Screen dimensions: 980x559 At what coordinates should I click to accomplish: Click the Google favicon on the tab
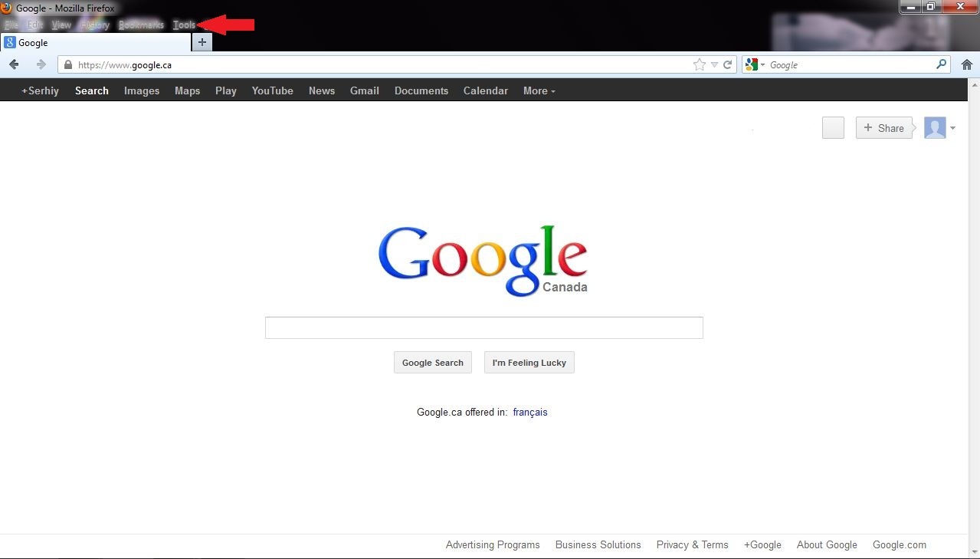10,43
